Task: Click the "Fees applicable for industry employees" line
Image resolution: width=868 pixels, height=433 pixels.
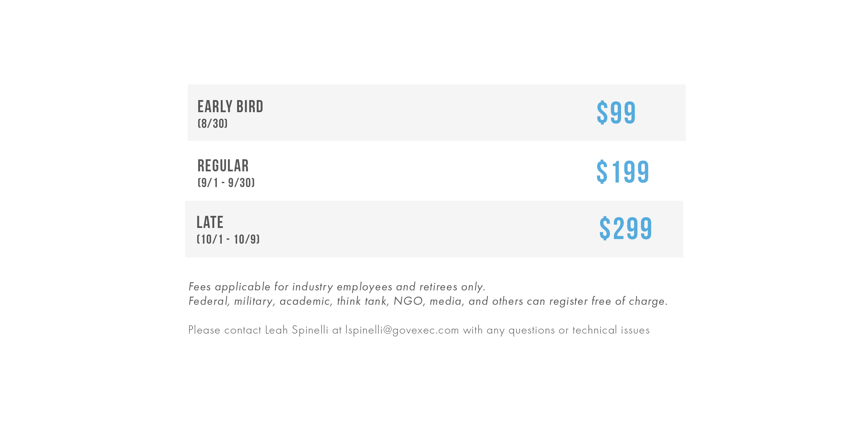Action: [337, 287]
